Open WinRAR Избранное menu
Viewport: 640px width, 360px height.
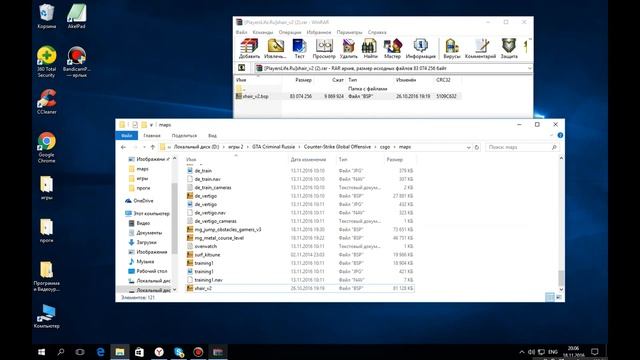pos(319,32)
